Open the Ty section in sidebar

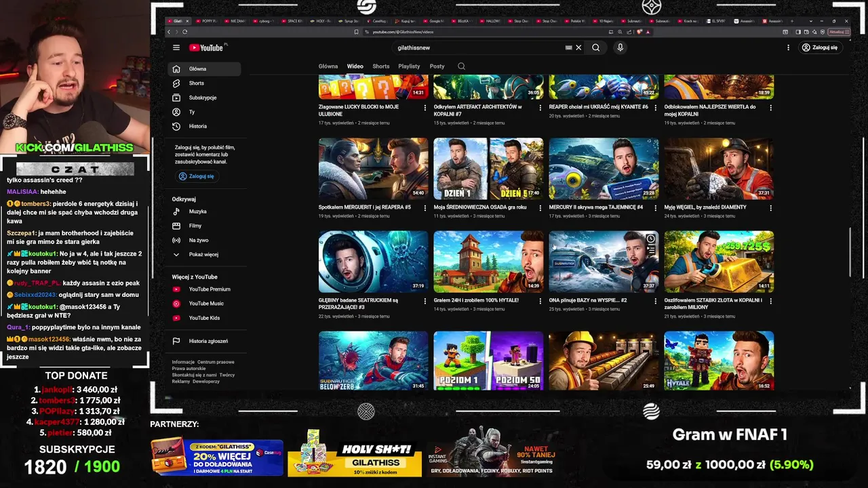(x=204, y=112)
